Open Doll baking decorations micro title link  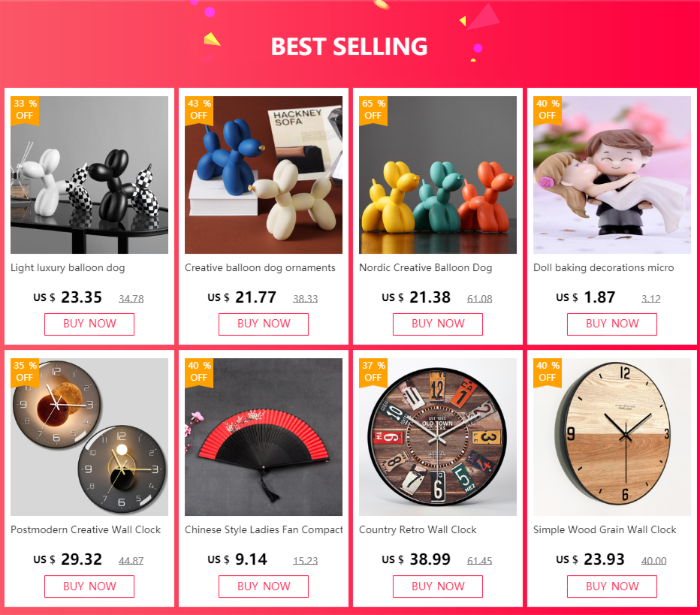coord(604,268)
